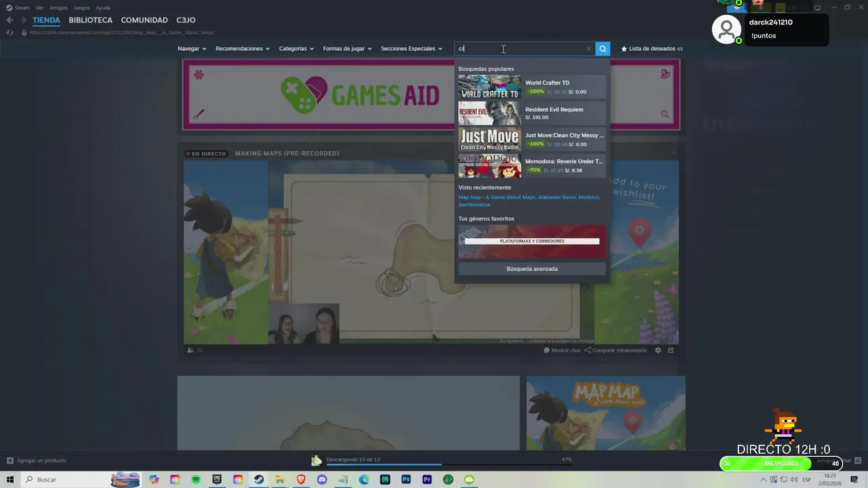Image resolution: width=868 pixels, height=488 pixels.
Task: Select Momodora: Reverie Under suggestion
Action: [x=532, y=165]
